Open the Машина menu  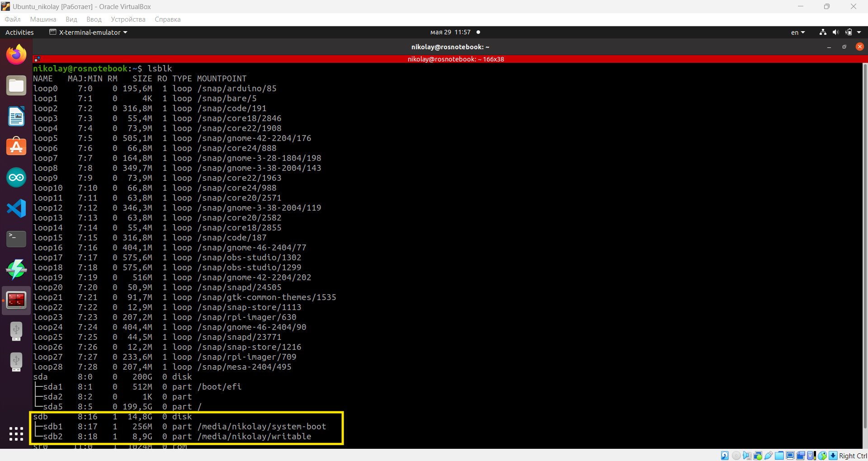(x=43, y=19)
